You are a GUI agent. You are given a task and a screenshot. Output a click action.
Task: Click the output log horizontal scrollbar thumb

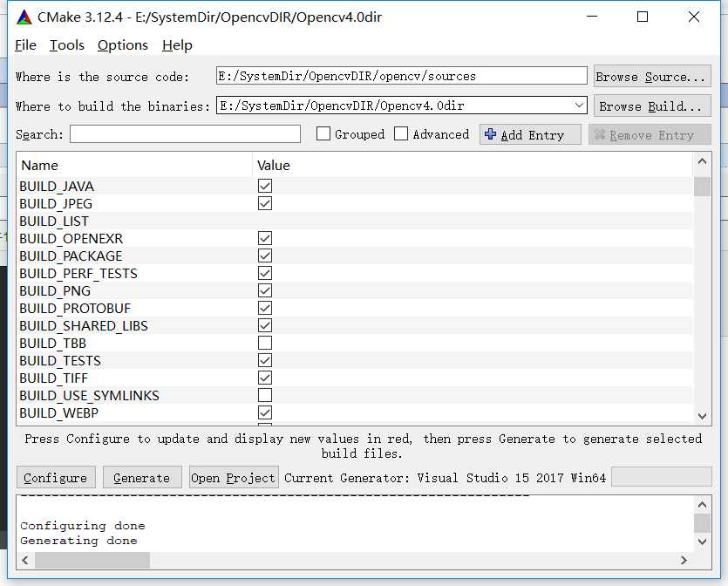pos(92,560)
